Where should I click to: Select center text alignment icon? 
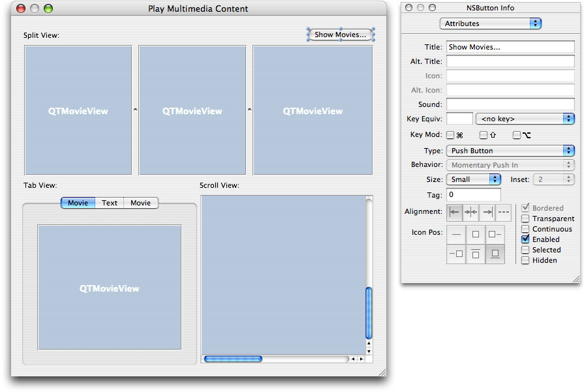tap(470, 212)
